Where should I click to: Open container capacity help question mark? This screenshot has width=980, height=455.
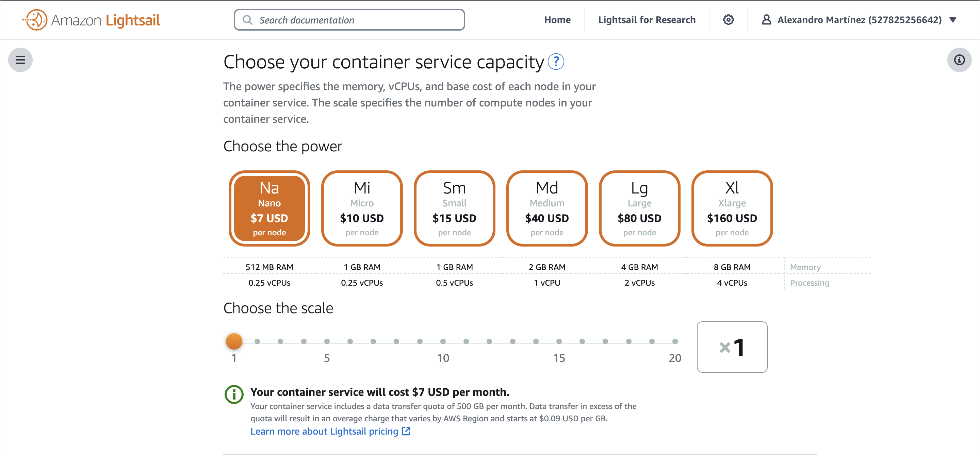(556, 62)
